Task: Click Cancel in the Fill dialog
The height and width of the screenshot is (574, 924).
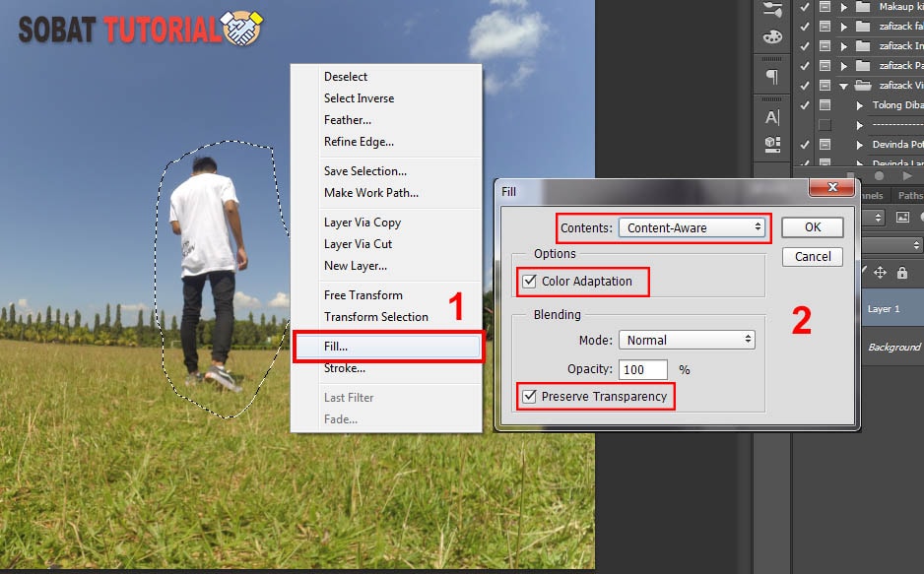Action: [812, 257]
